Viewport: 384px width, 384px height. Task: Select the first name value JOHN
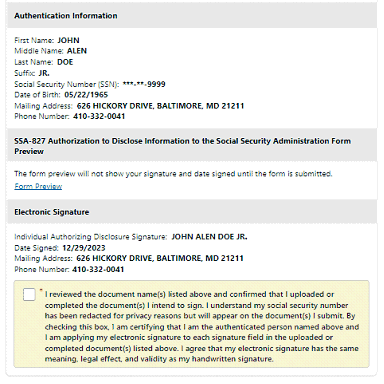pyautogui.click(x=68, y=40)
